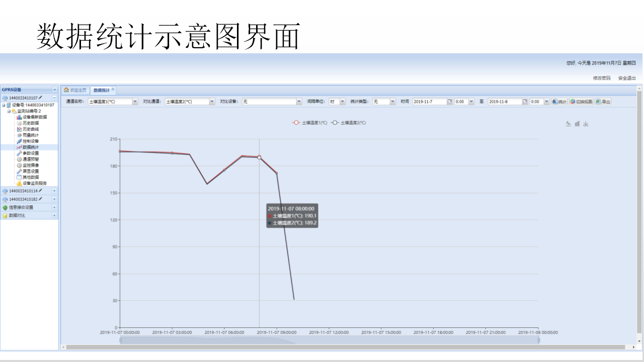Switch to 欢迎主页 tab

[75, 90]
